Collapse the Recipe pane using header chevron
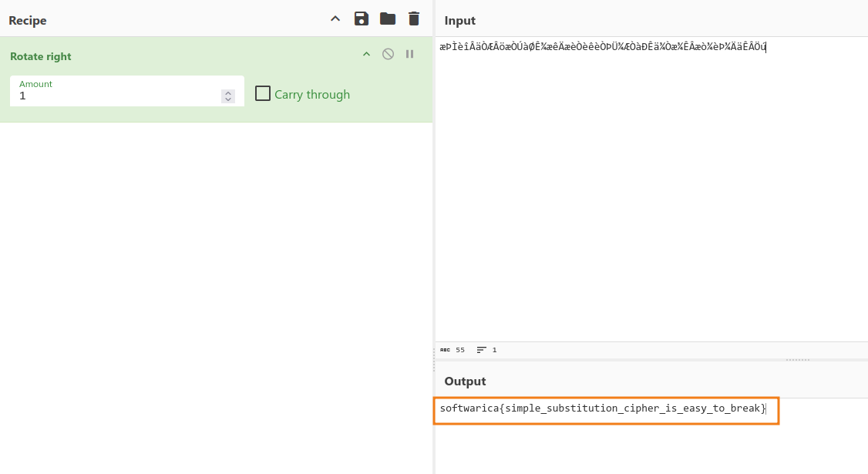This screenshot has width=868, height=474. 335,18
